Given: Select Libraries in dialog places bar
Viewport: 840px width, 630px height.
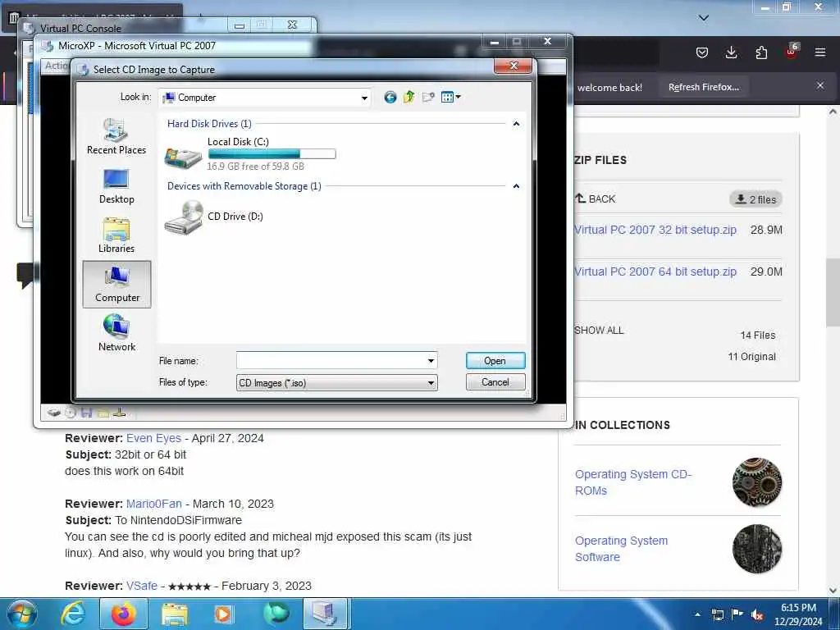Looking at the screenshot, I should (116, 235).
